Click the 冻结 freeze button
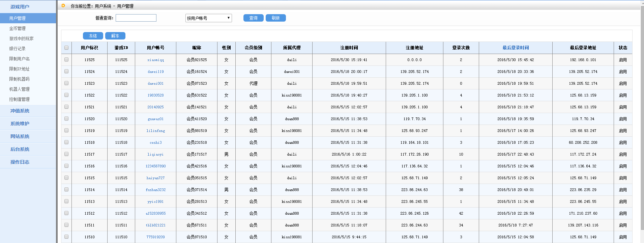The height and width of the screenshot is (243, 644). point(93,36)
